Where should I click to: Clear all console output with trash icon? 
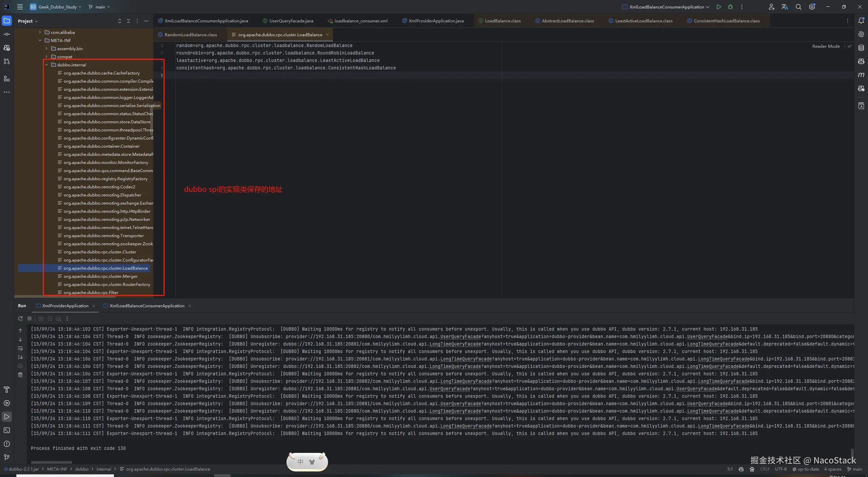coord(20,375)
